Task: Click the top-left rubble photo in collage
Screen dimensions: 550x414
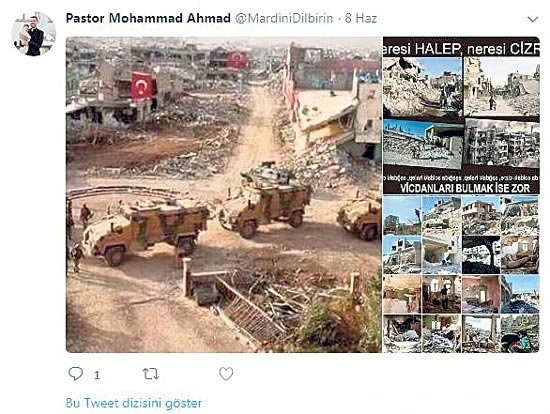Action: click(x=422, y=86)
